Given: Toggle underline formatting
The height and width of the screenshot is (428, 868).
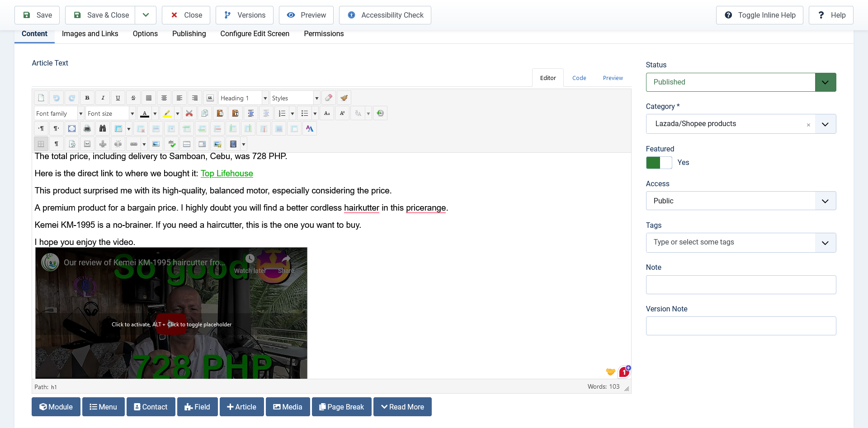Looking at the screenshot, I should pyautogui.click(x=118, y=98).
